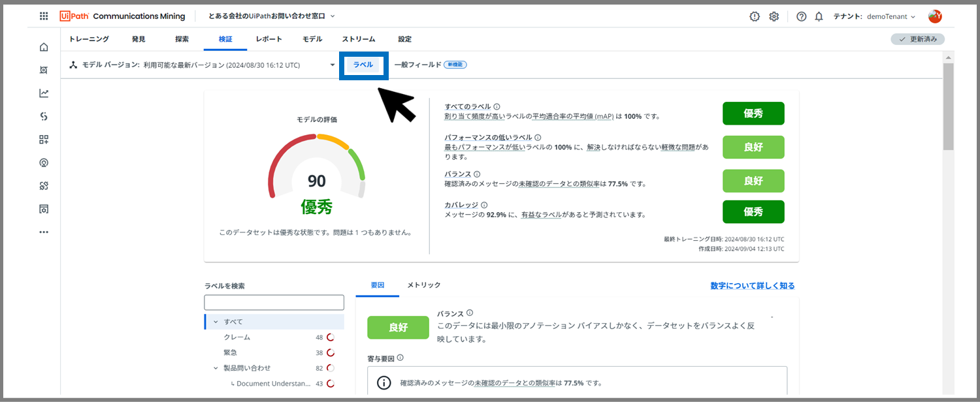
Task: Click the ラベルを検索 search field
Action: coord(274,303)
